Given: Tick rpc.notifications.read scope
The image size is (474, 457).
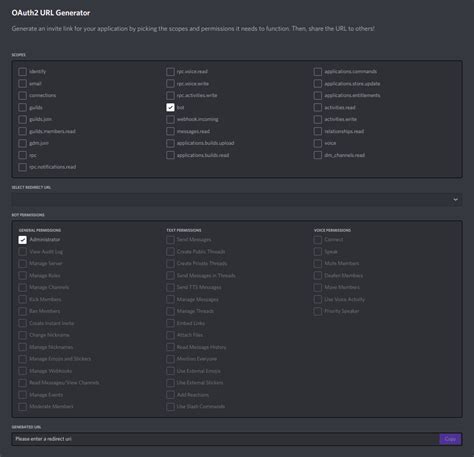Looking at the screenshot, I should point(22,167).
